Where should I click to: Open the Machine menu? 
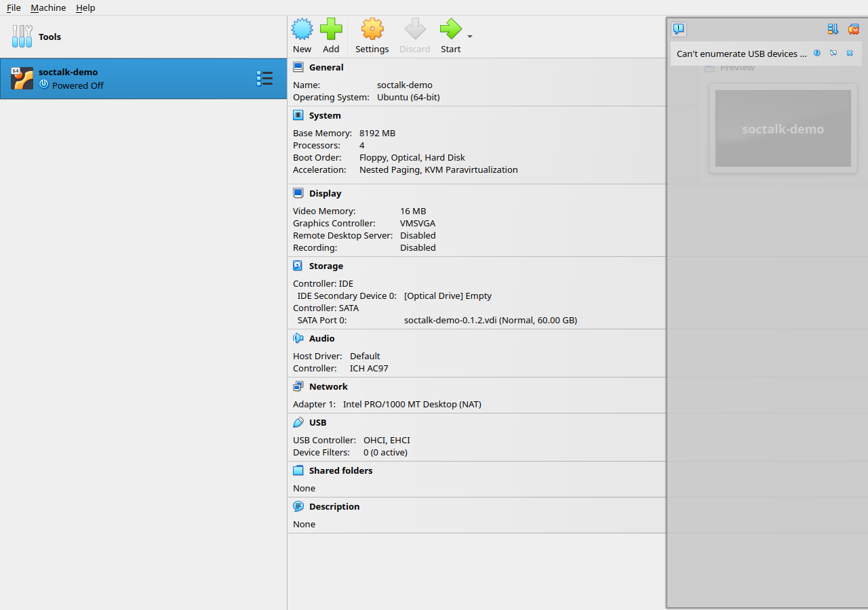point(48,7)
